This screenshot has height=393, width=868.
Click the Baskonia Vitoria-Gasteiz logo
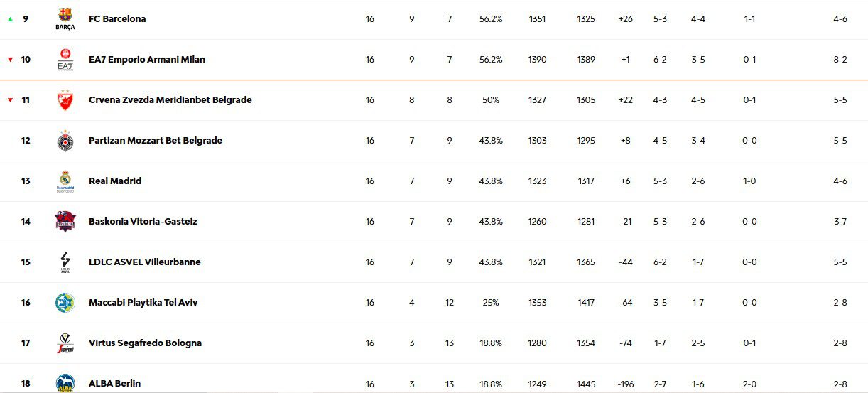(x=65, y=222)
